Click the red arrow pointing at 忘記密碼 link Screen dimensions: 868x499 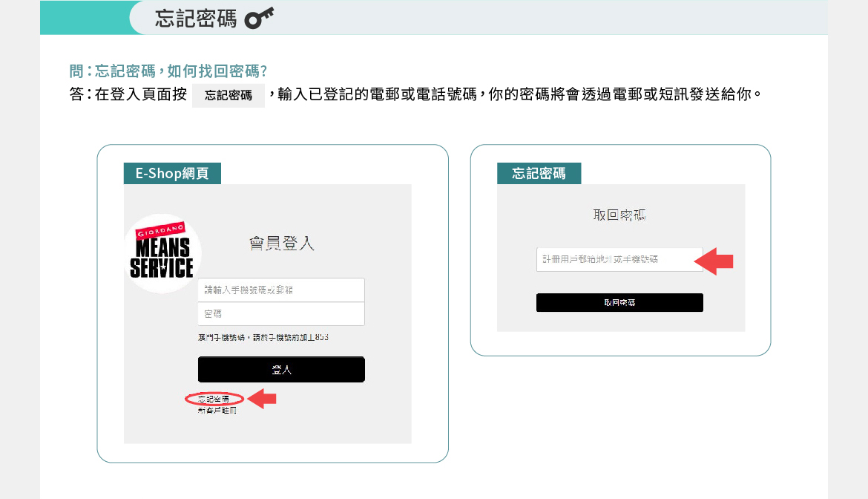coord(263,399)
